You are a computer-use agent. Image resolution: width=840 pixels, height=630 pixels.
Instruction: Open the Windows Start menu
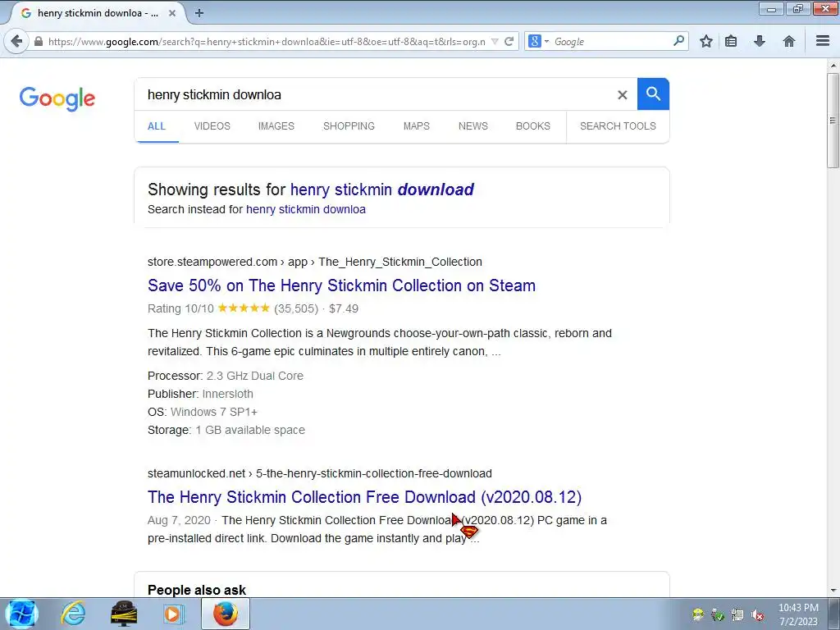pyautogui.click(x=22, y=614)
